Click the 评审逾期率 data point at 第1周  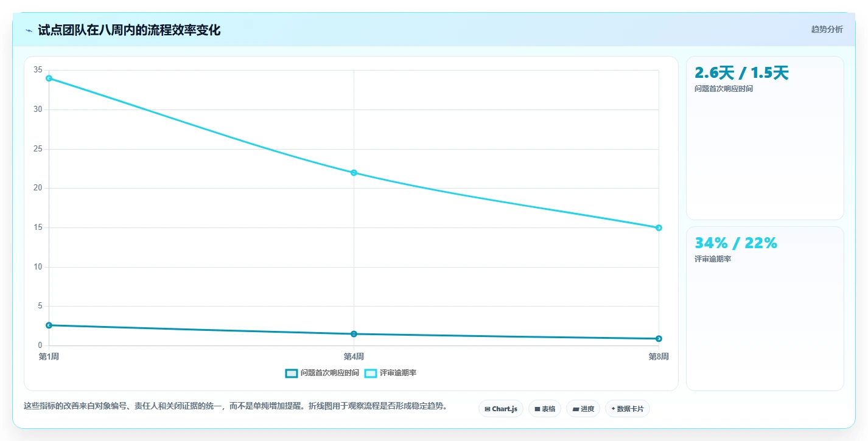(x=49, y=78)
